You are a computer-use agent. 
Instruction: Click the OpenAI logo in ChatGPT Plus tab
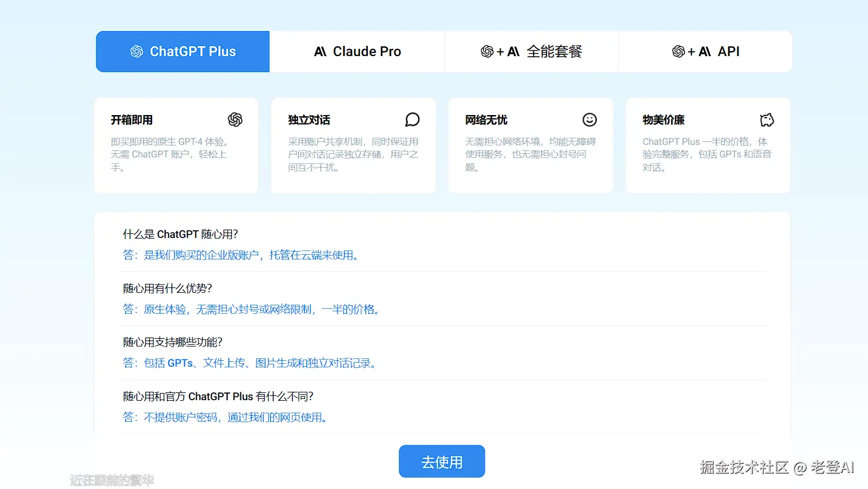pyautogui.click(x=137, y=51)
